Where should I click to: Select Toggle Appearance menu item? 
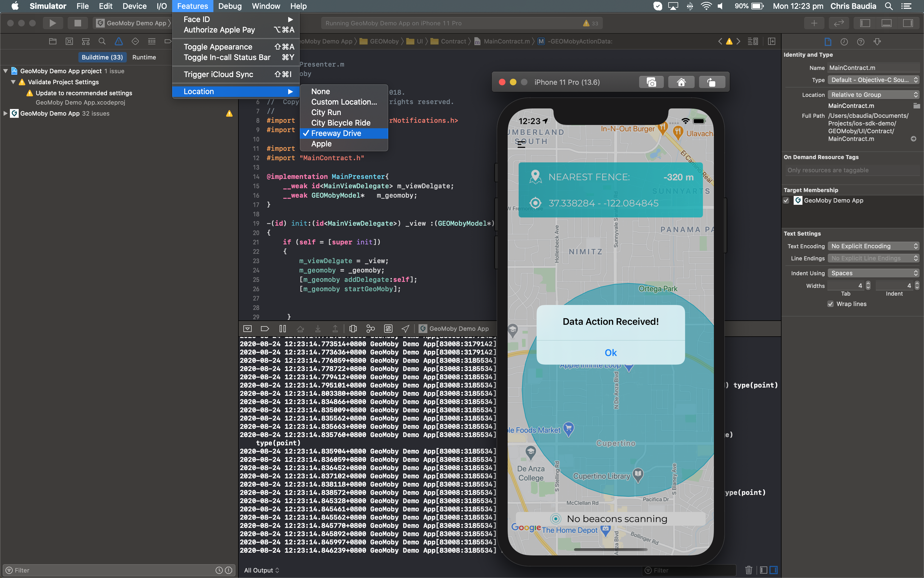[x=236, y=47]
